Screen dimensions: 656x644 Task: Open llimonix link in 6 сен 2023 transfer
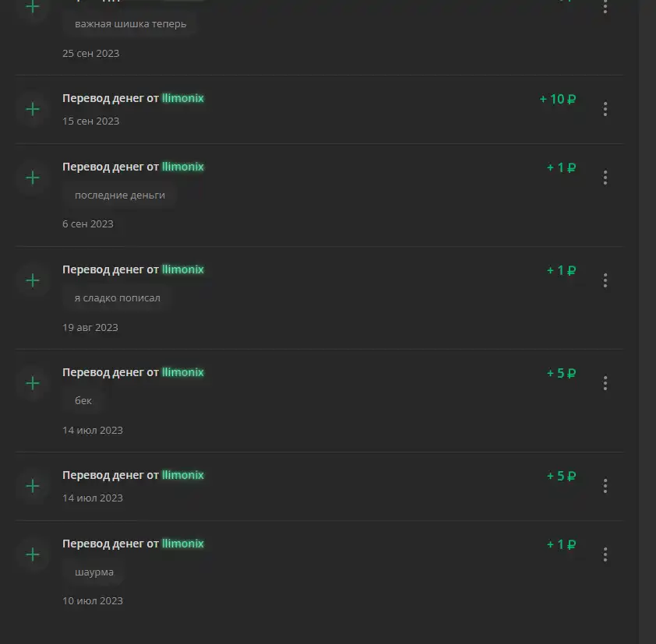pyautogui.click(x=183, y=167)
